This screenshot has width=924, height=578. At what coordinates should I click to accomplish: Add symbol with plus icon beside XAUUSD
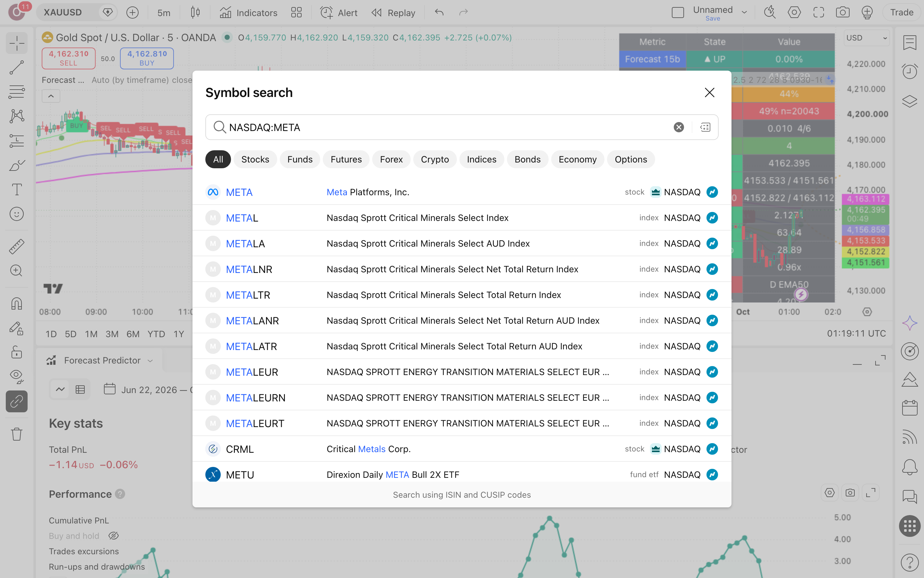click(x=133, y=13)
